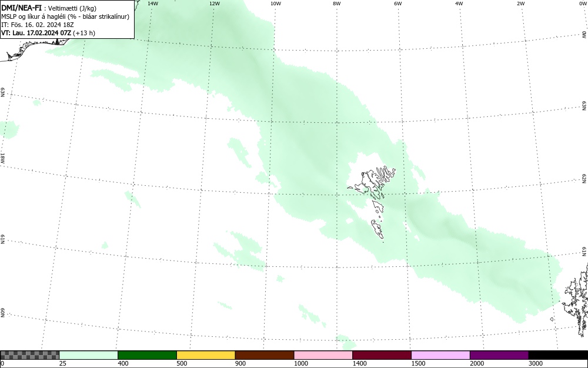Select the brown 900–1000 legend swatch
The image size is (588, 368).
pyautogui.click(x=265, y=355)
